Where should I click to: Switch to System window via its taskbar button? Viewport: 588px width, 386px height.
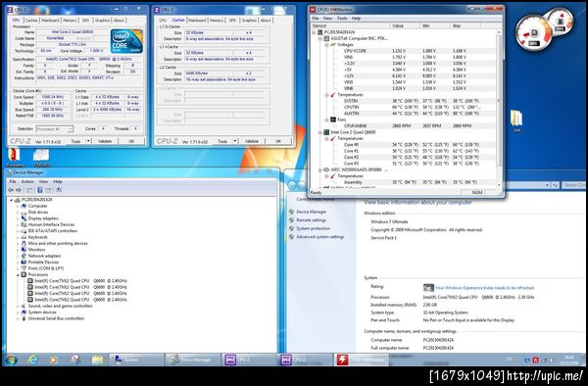click(x=137, y=360)
